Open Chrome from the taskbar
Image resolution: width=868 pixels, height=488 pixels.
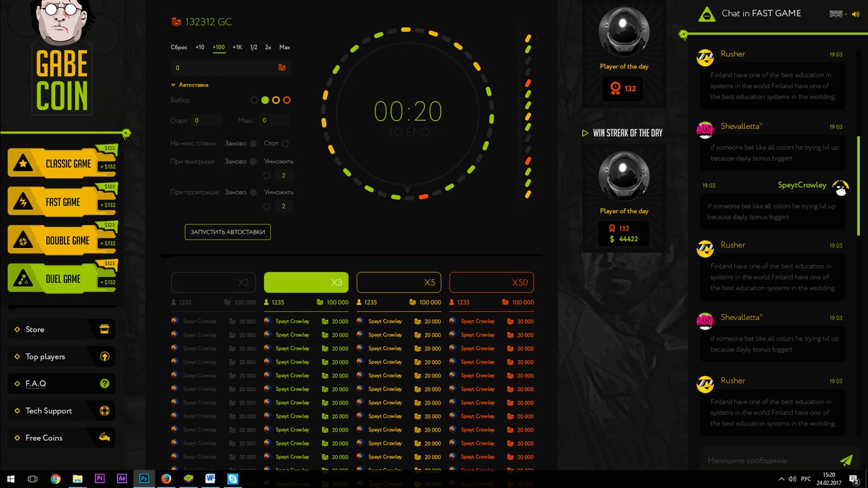(x=56, y=479)
